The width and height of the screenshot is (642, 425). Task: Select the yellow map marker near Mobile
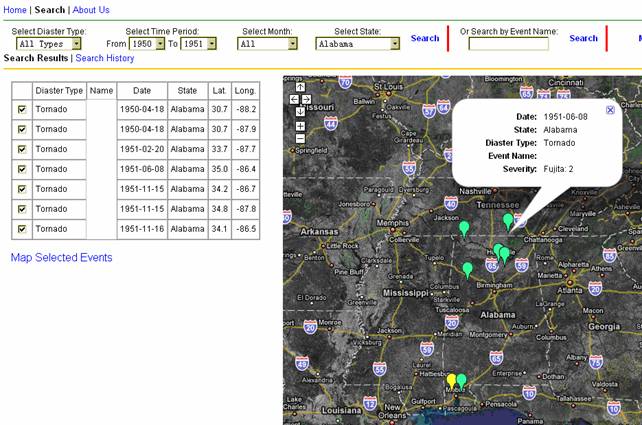tap(451, 380)
